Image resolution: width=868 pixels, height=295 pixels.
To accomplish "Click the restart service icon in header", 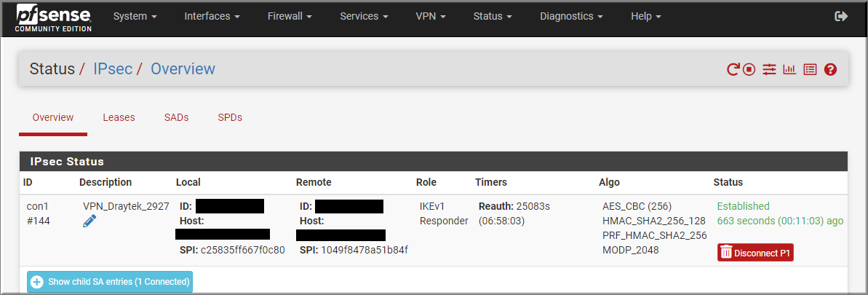I will point(733,69).
